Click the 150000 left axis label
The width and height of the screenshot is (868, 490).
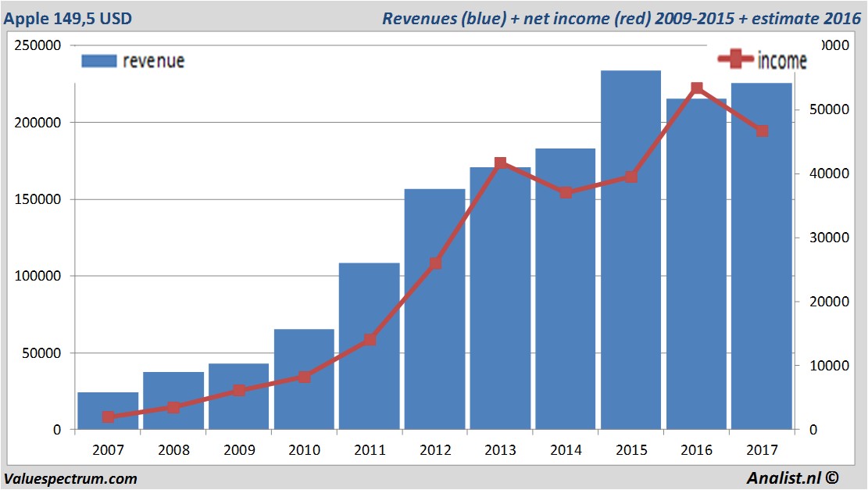click(38, 199)
